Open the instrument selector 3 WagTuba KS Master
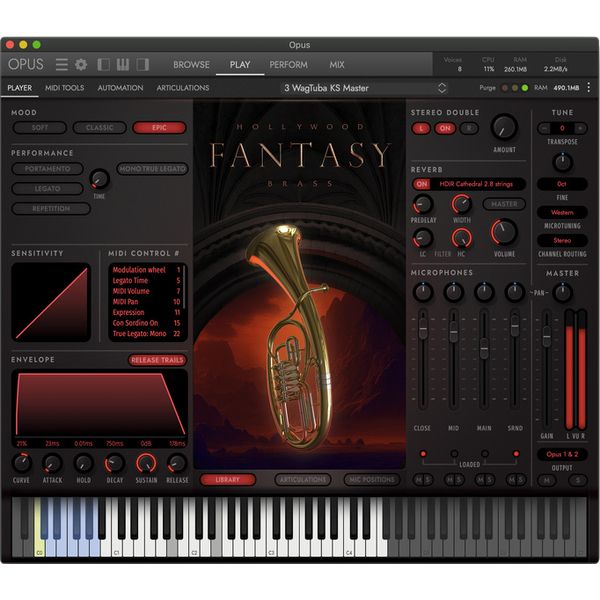This screenshot has width=600, height=600. [x=364, y=88]
